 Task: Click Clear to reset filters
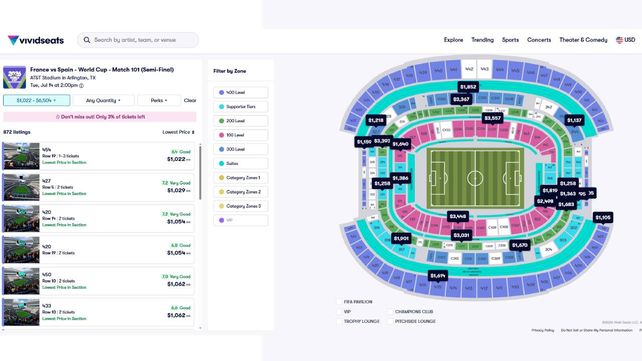pos(190,100)
